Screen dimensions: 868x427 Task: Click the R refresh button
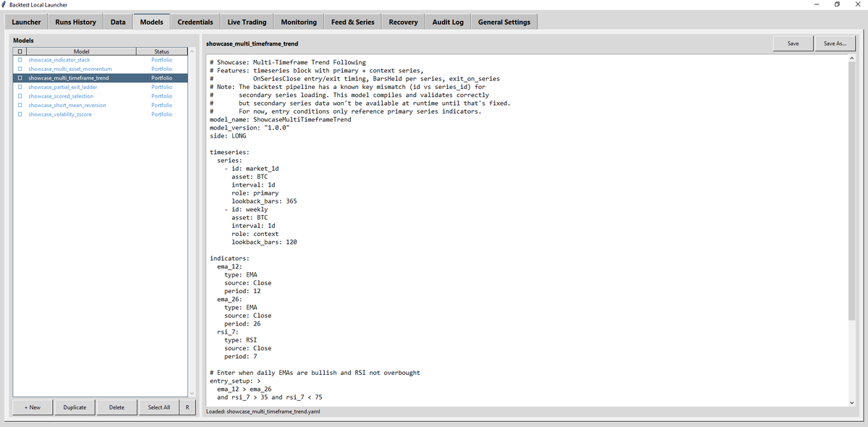pyautogui.click(x=187, y=407)
